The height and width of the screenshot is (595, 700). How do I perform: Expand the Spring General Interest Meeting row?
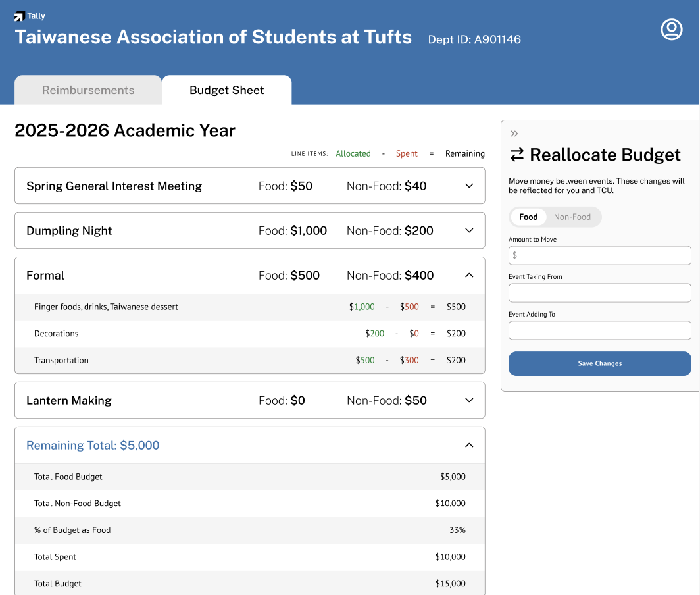[x=469, y=186]
